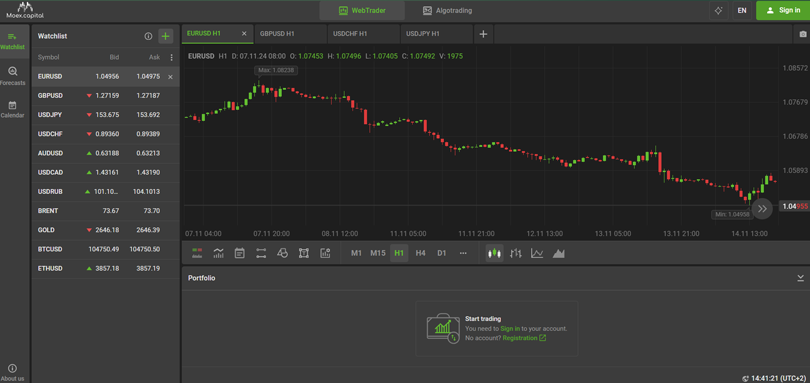Viewport: 810px width, 383px height.
Task: Open the economic calendar events chart tool
Action: [x=240, y=253]
